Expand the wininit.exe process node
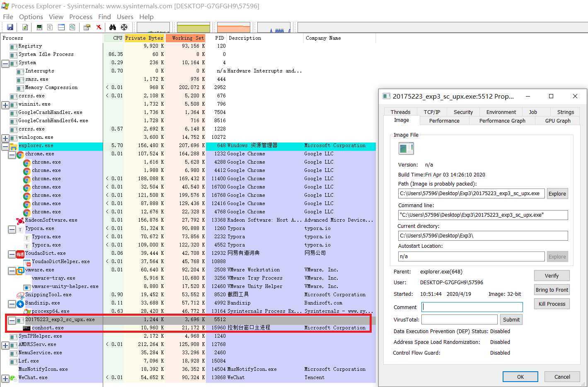The image size is (588, 387). point(5,105)
